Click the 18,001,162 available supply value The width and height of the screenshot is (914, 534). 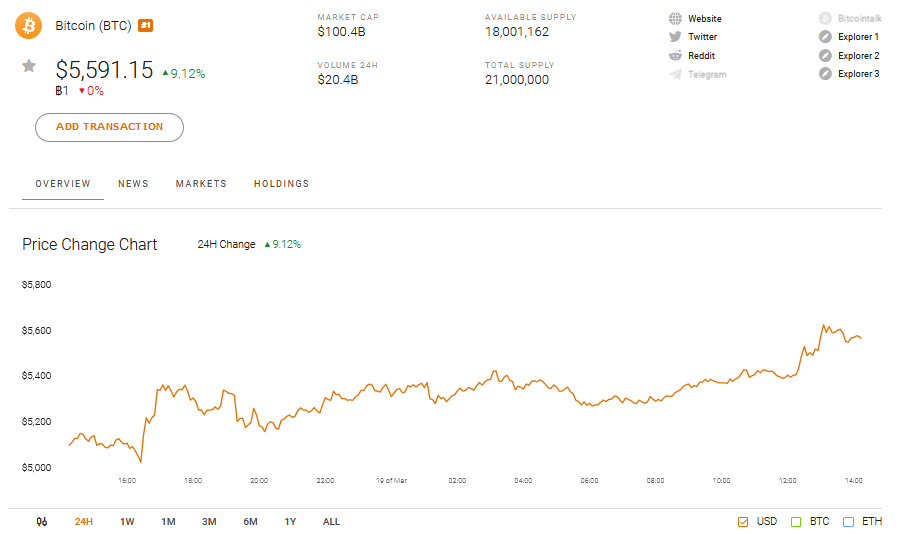(517, 32)
